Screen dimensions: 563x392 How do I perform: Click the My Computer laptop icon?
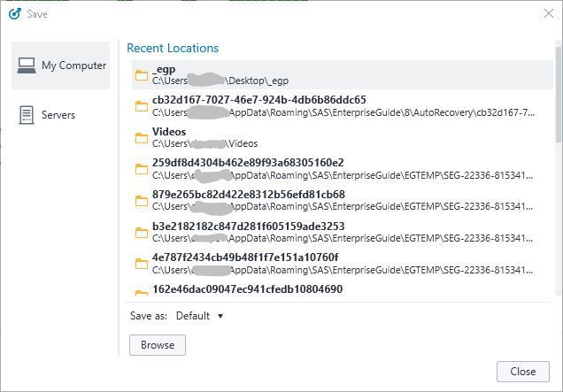tap(27, 65)
